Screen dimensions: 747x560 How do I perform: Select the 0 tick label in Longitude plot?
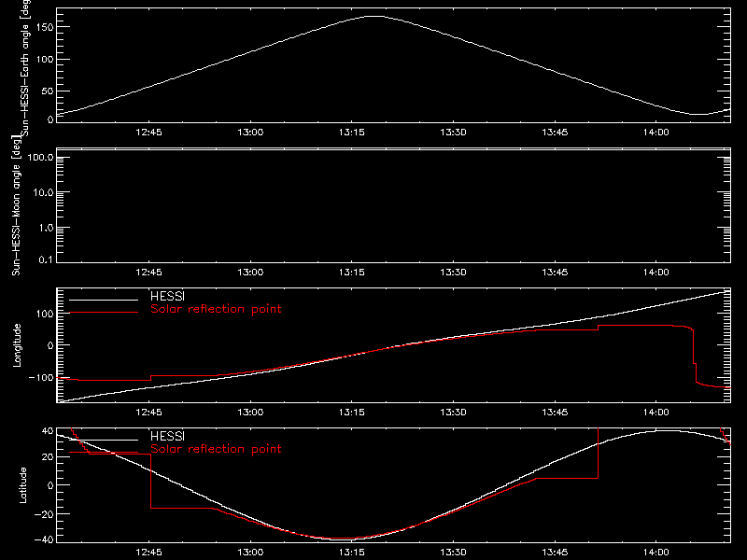(x=50, y=345)
